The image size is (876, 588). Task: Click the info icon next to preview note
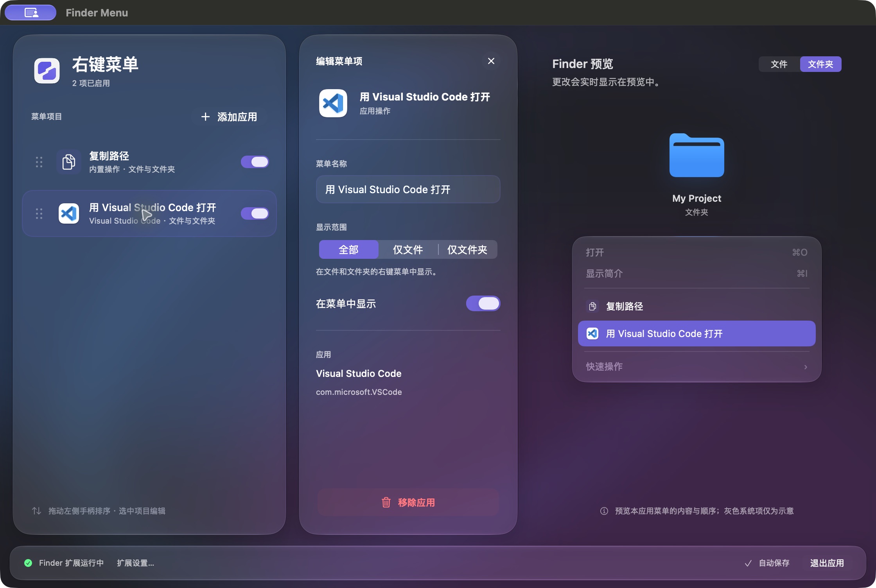(604, 511)
